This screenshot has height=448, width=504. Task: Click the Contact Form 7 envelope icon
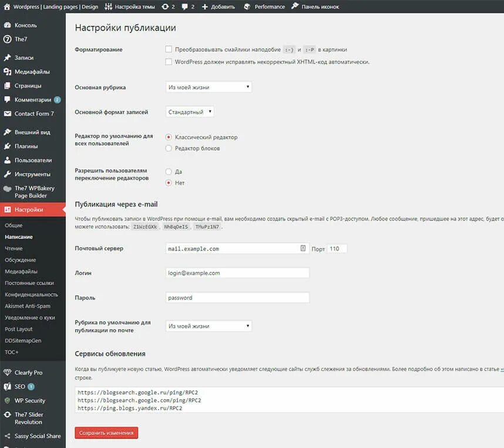click(x=8, y=113)
